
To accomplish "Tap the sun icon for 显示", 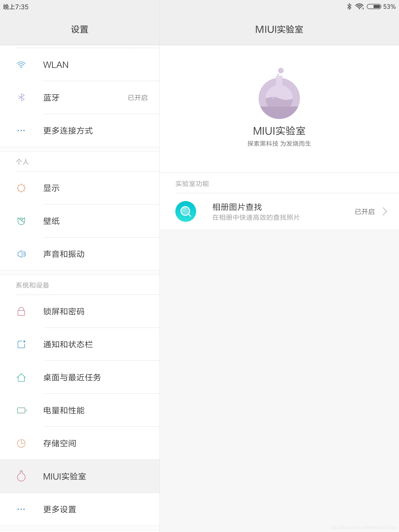I will tap(21, 188).
